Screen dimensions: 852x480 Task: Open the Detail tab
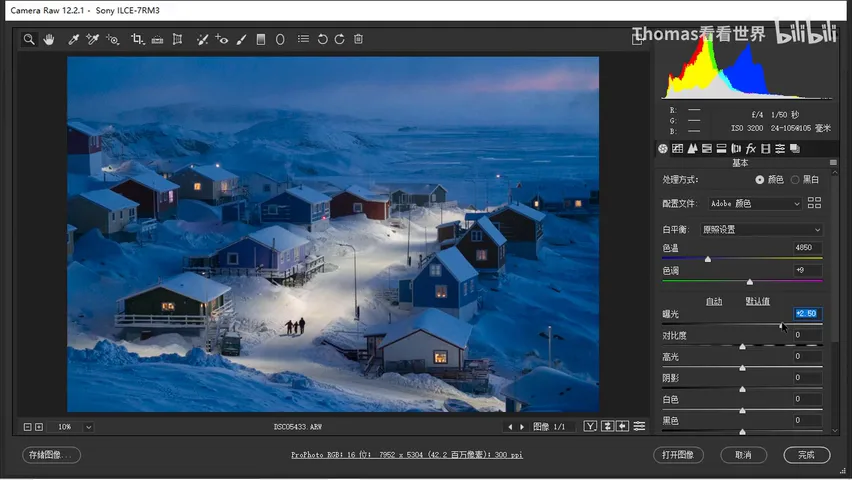692,148
